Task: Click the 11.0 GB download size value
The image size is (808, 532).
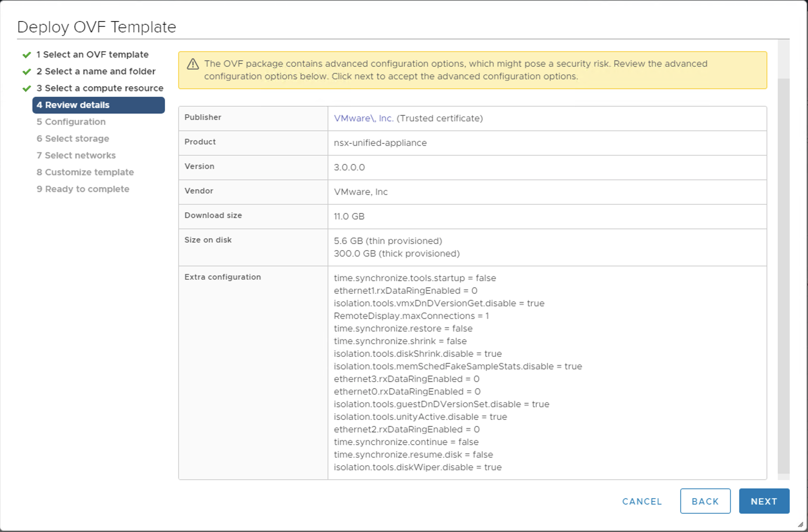Action: pos(349,217)
